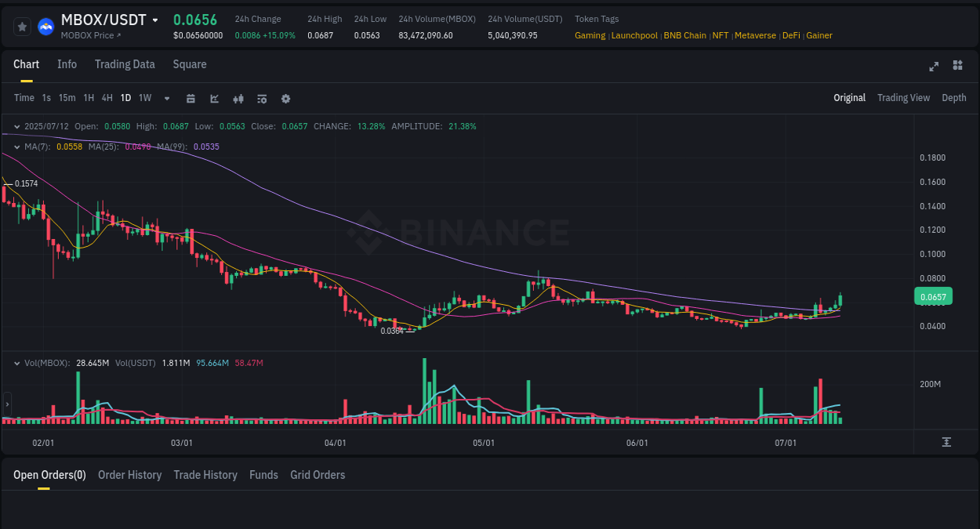Collapse the volume indicator panel chevron
Image resolution: width=980 pixels, height=529 pixels.
pyautogui.click(x=17, y=363)
